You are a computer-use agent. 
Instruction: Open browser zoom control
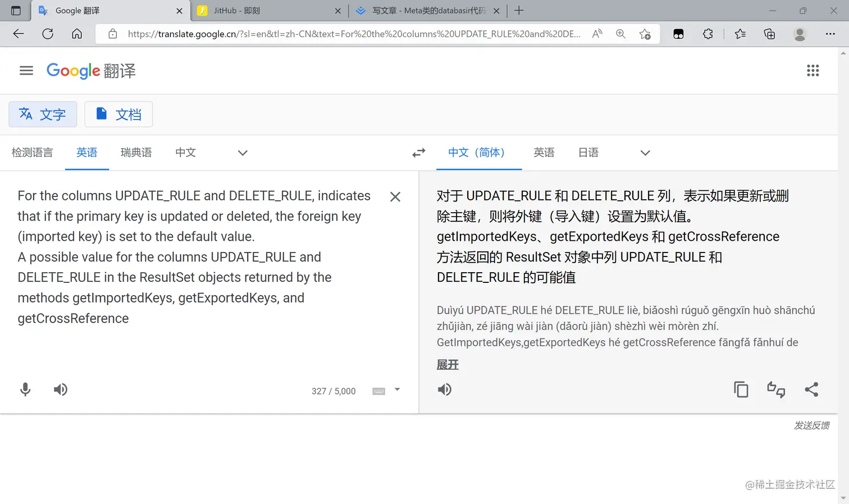tap(620, 34)
